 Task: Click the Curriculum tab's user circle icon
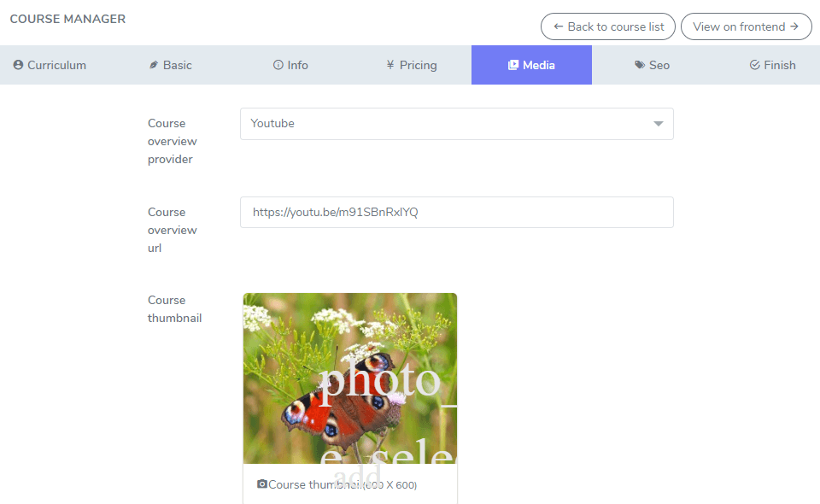coord(18,65)
